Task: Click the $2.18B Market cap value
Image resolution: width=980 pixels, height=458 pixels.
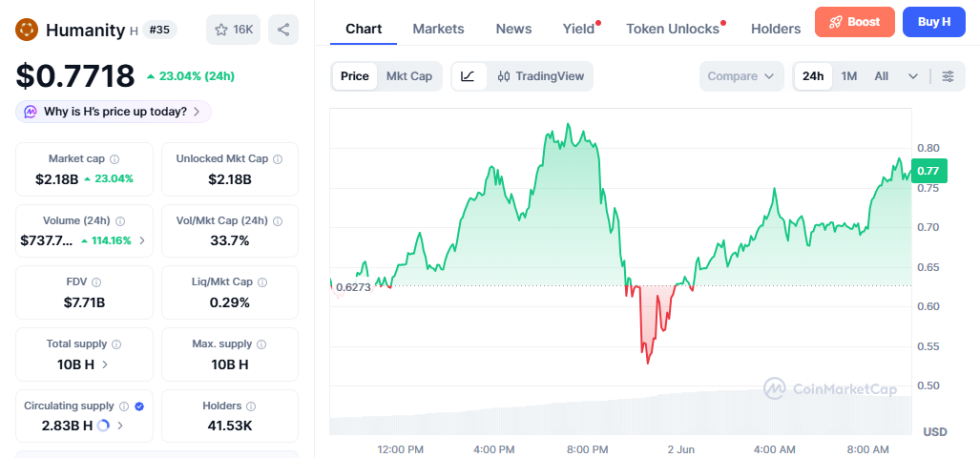Action: 57,179
